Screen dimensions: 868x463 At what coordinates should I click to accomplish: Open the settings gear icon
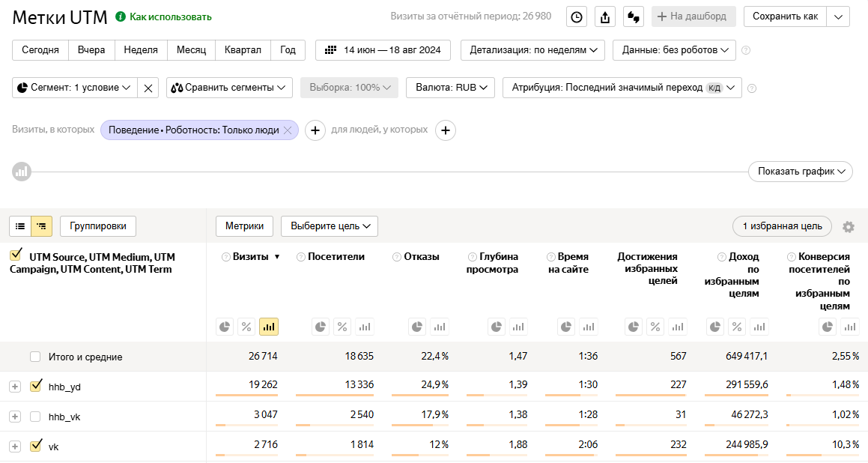click(848, 226)
